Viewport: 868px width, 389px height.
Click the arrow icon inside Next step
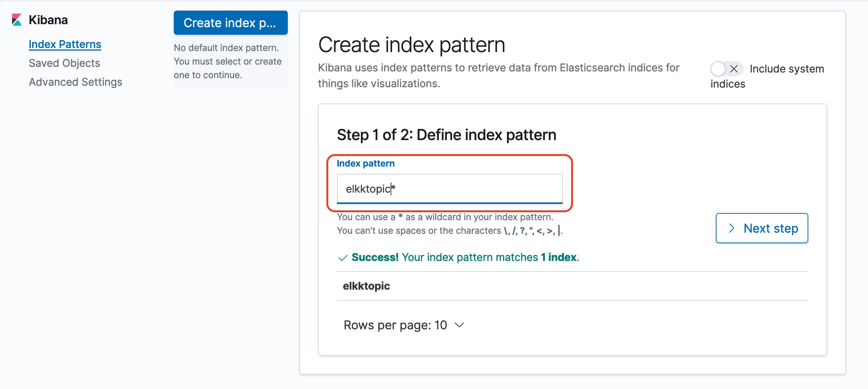732,228
